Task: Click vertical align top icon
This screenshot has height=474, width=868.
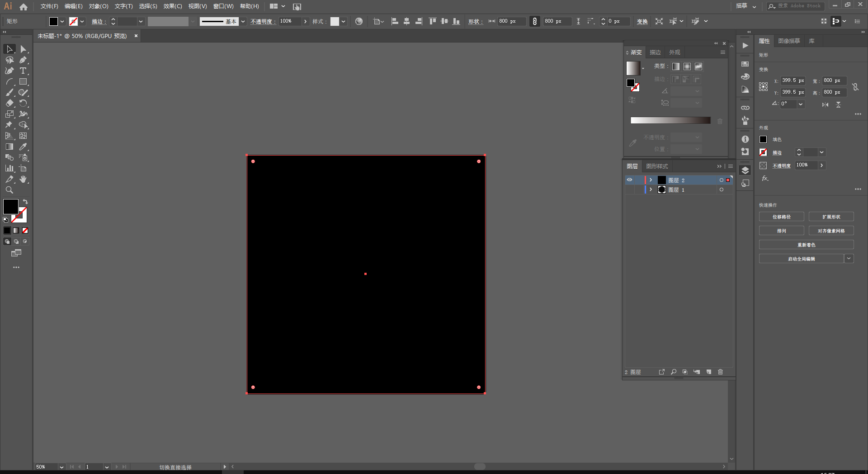Action: pos(433,21)
